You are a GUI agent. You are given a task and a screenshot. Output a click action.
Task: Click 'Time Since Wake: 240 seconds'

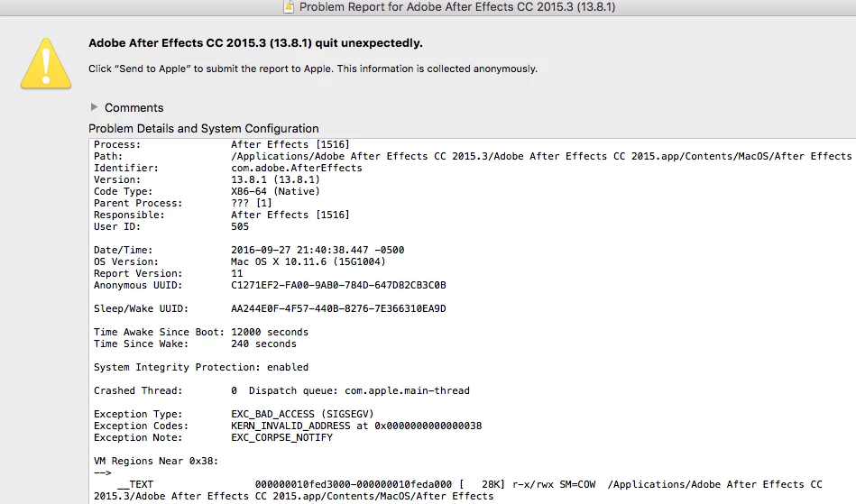pos(195,344)
